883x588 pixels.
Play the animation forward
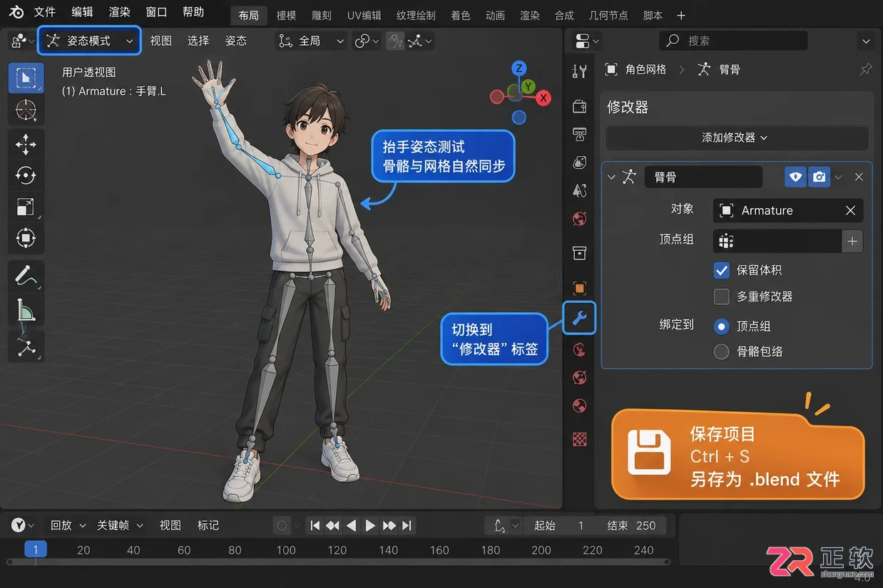(370, 526)
